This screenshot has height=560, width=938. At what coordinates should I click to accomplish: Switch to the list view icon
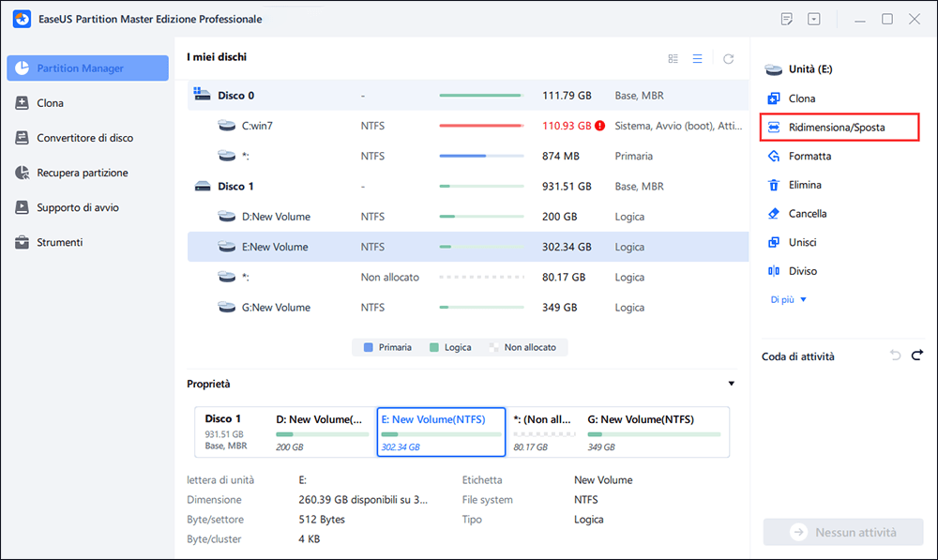[698, 59]
